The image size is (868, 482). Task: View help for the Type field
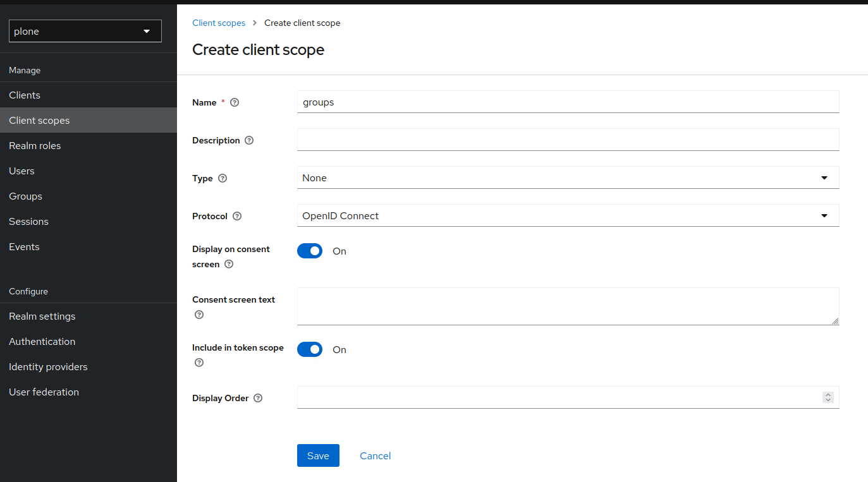point(223,178)
